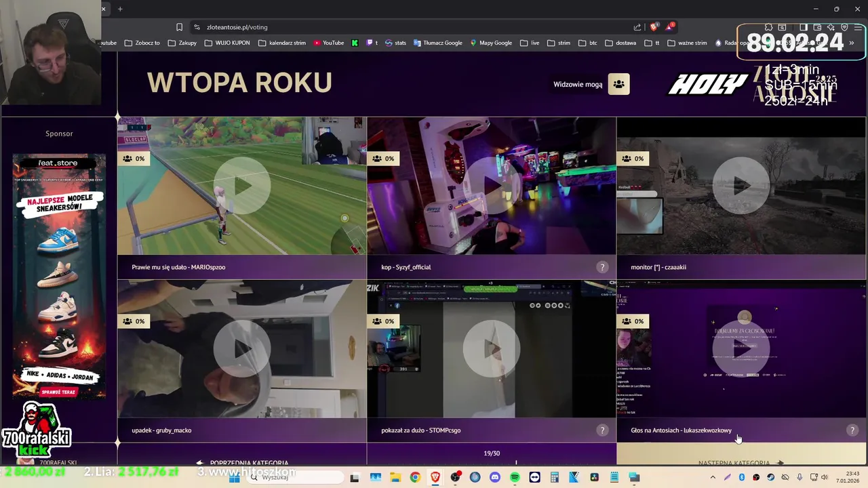Open Google Chrome from the taskbar

coord(415,478)
